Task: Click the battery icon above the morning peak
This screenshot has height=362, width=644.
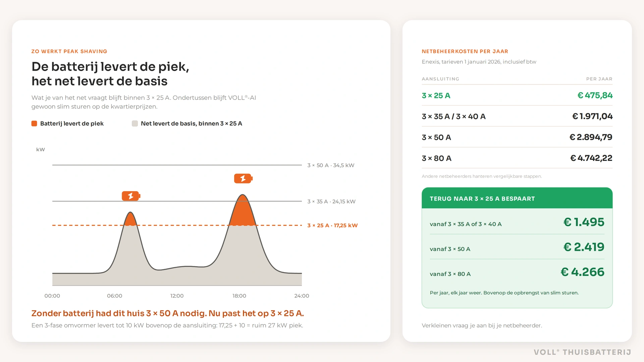Action: 131,196
